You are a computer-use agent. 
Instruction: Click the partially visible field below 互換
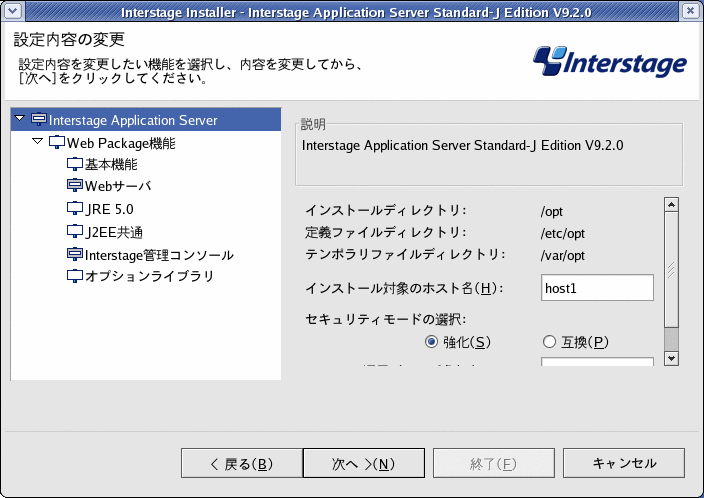[x=597, y=361]
